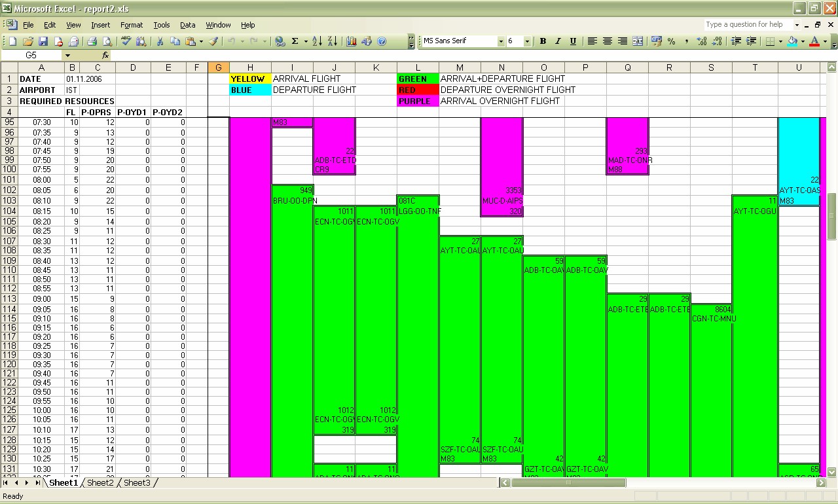Viewport: 838px width, 504px height.
Task: Click the Print icon in the toolbar
Action: click(92, 41)
